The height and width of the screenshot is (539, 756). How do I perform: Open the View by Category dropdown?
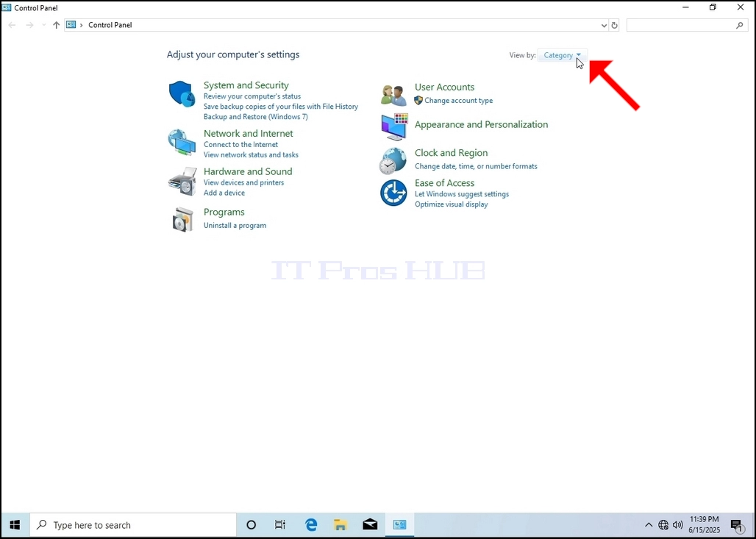562,55
